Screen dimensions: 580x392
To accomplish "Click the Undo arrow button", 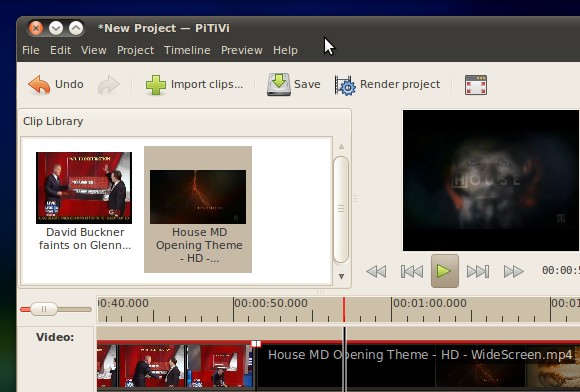I will 55,84.
